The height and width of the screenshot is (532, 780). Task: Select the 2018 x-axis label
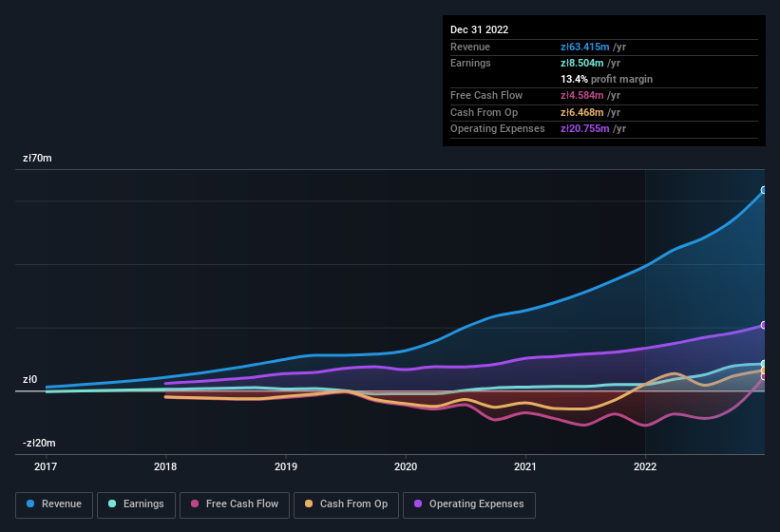(x=165, y=466)
